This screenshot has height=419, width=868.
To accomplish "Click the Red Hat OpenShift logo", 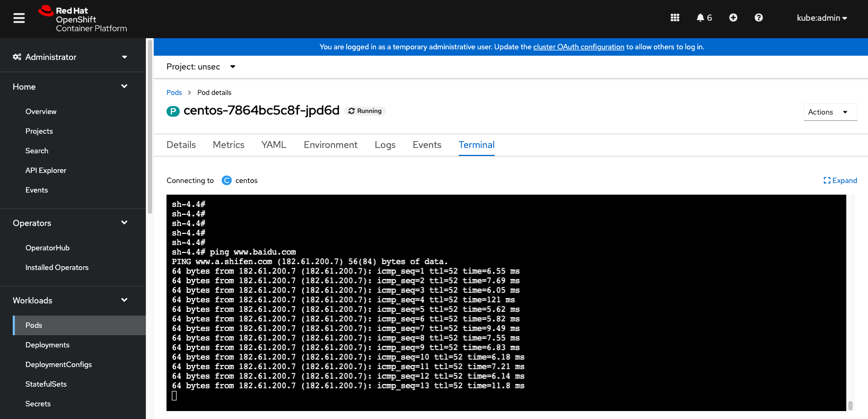I will click(83, 19).
